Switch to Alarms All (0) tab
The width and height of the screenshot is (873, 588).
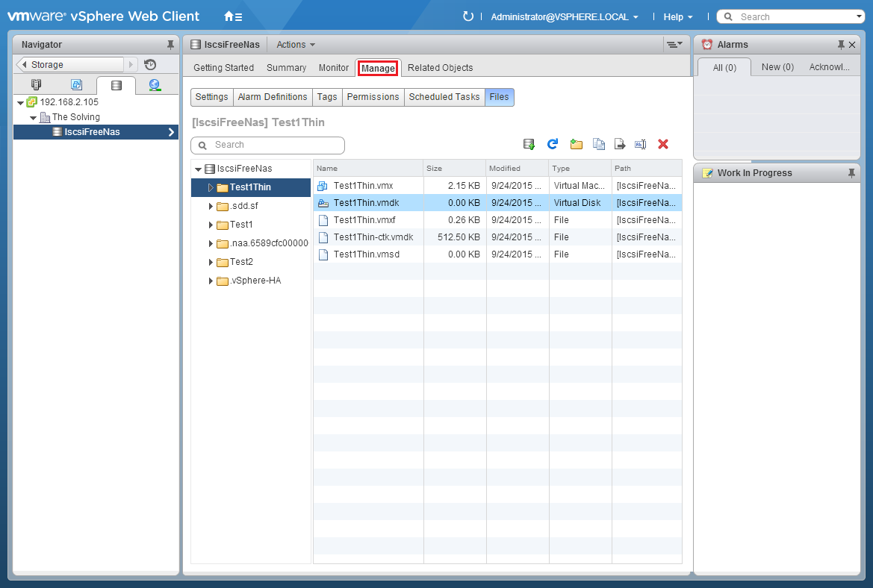pos(724,67)
